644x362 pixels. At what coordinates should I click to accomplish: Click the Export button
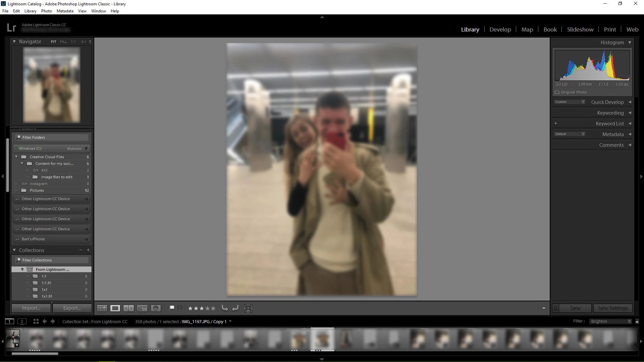click(x=72, y=308)
